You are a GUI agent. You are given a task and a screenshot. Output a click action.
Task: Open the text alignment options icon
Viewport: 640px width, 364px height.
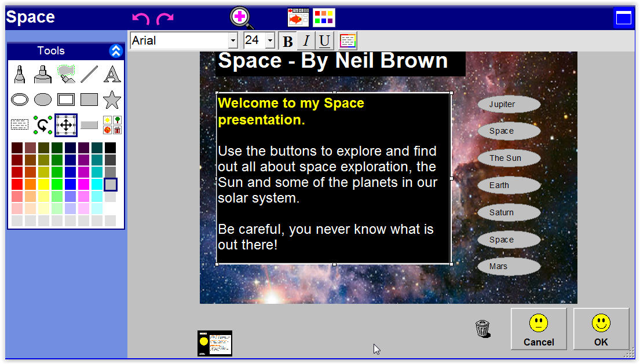348,41
